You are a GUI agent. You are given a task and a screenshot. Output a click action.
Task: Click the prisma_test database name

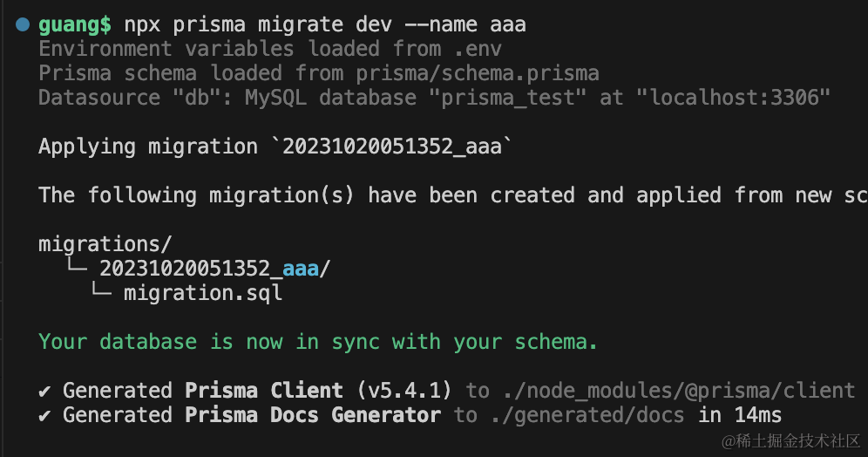click(x=507, y=98)
